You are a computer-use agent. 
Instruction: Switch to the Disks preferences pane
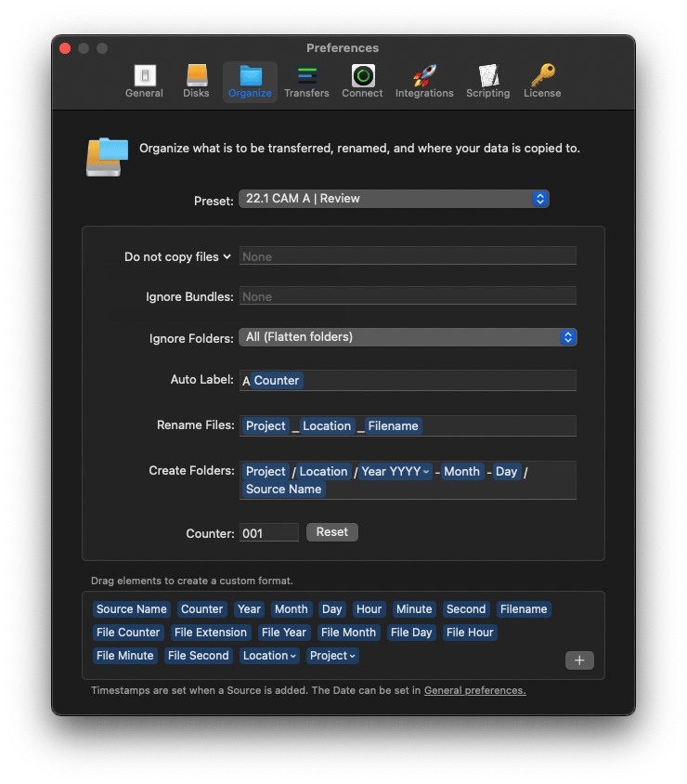(197, 81)
